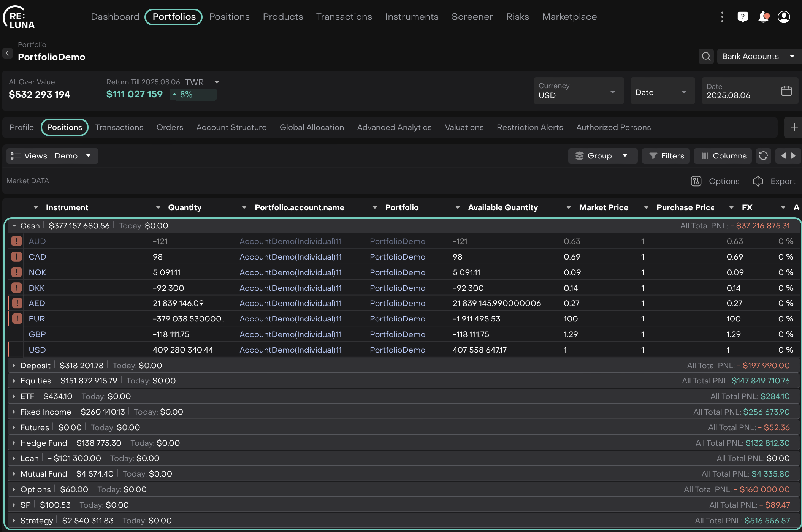The image size is (802, 532).
Task: Open the three-dot more menu
Action: [722, 17]
